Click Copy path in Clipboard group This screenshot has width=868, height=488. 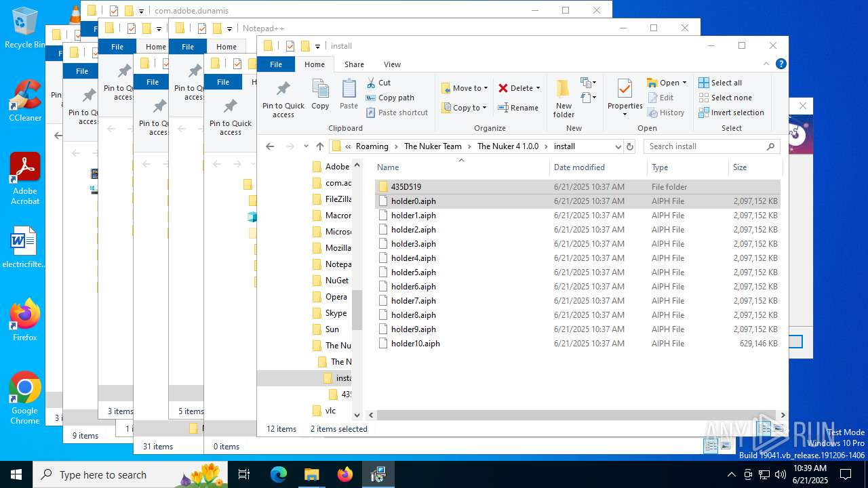(x=390, y=98)
